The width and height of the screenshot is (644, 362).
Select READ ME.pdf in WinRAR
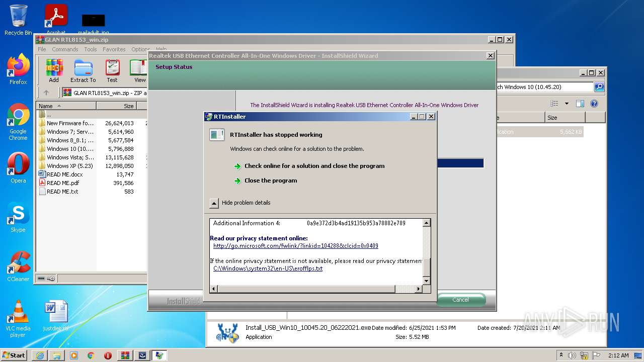pos(59,183)
